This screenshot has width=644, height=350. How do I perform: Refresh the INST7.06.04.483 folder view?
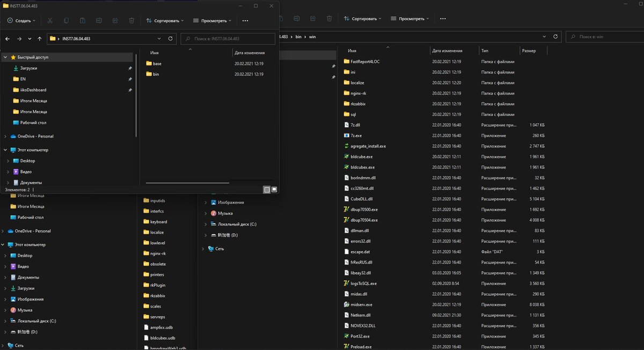coord(171,39)
